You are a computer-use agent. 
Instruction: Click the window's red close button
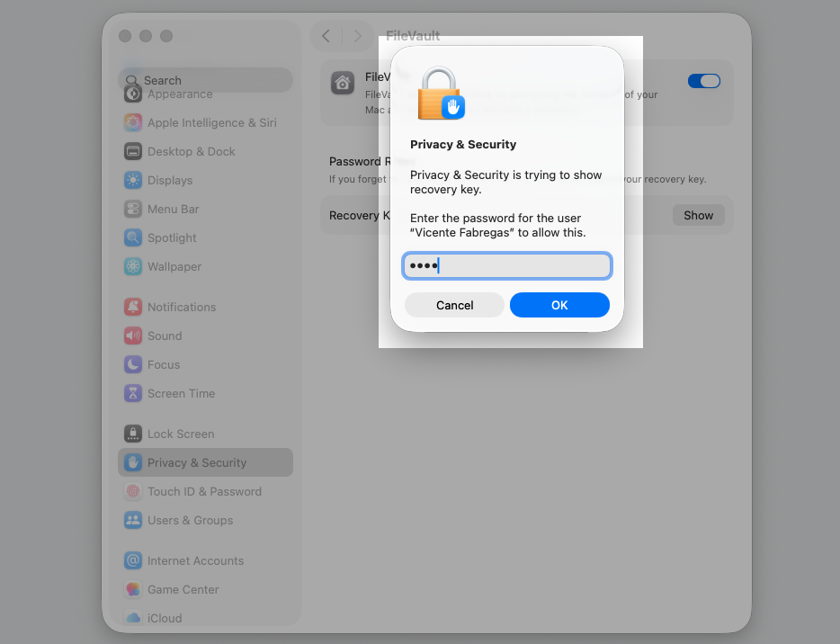coord(125,36)
